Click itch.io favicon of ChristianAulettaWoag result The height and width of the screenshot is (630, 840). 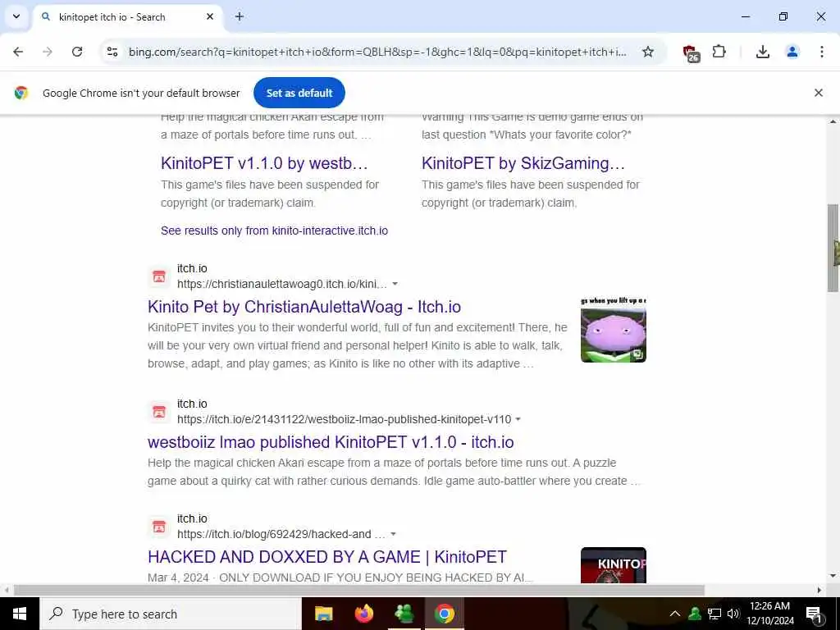tap(159, 276)
